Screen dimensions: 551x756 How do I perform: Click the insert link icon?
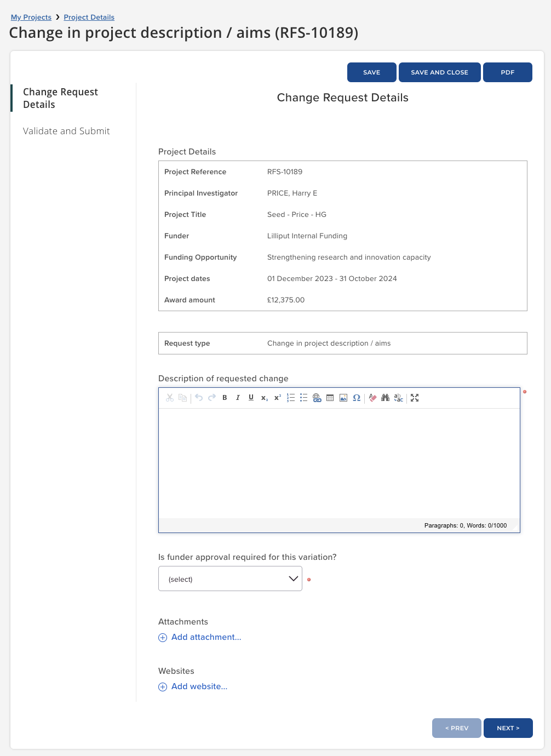click(317, 398)
